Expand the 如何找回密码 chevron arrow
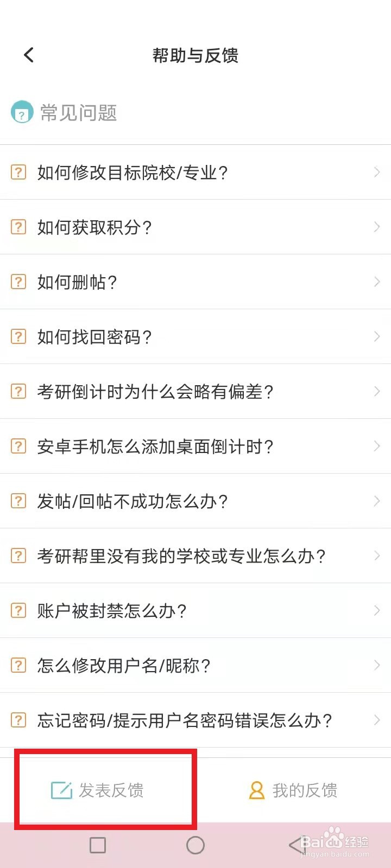 point(377,336)
